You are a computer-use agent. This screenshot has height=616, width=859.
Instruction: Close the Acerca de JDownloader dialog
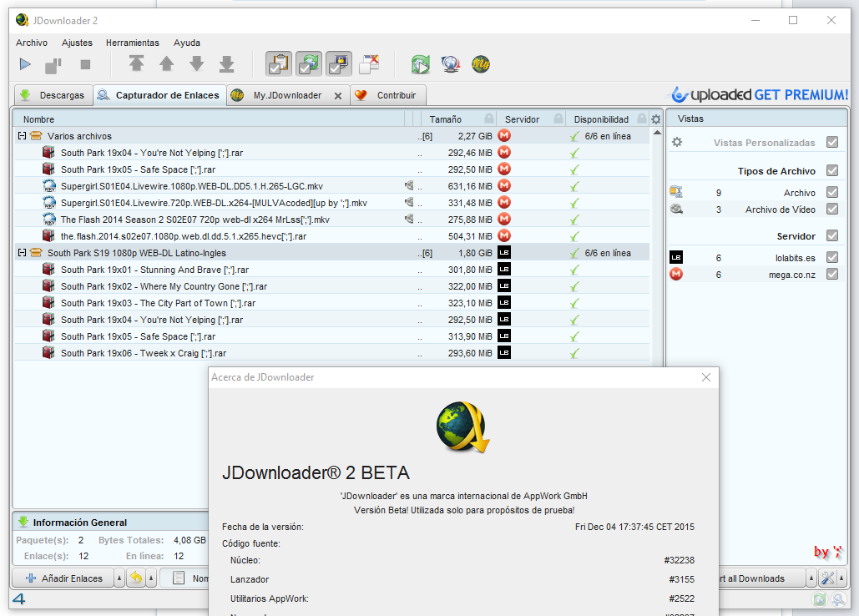(x=706, y=377)
